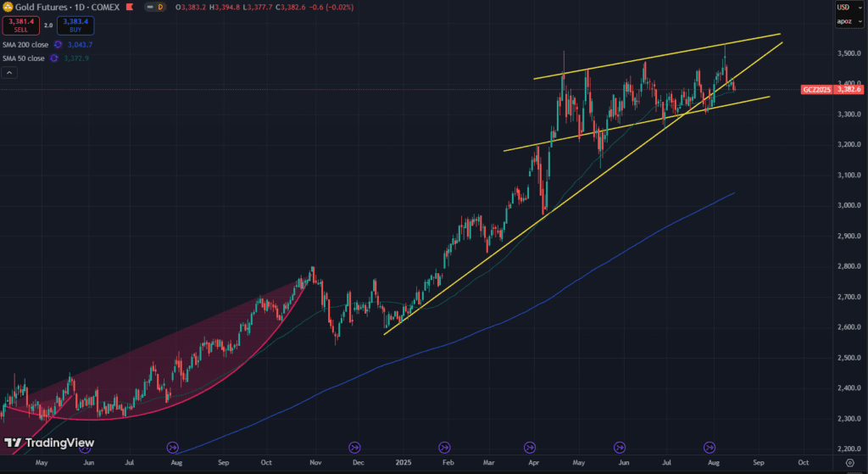
Task: Click the contract roll marker near August 2025
Action: point(710,447)
